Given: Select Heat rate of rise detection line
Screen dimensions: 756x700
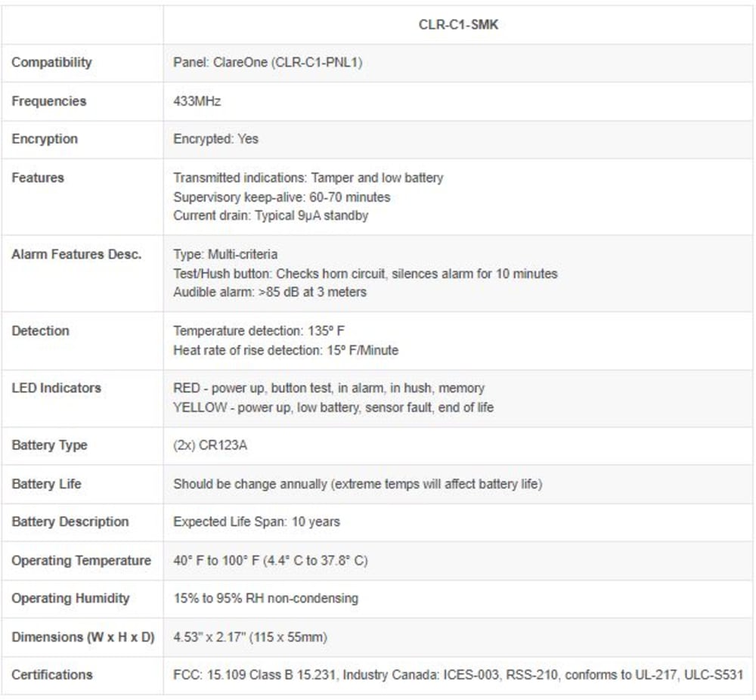Looking at the screenshot, I should click(x=286, y=350).
